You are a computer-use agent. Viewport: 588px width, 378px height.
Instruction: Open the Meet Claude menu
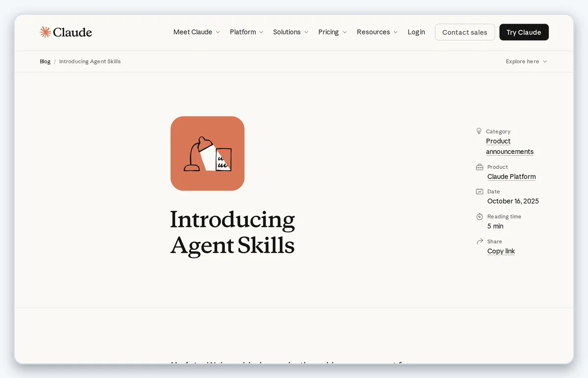196,32
